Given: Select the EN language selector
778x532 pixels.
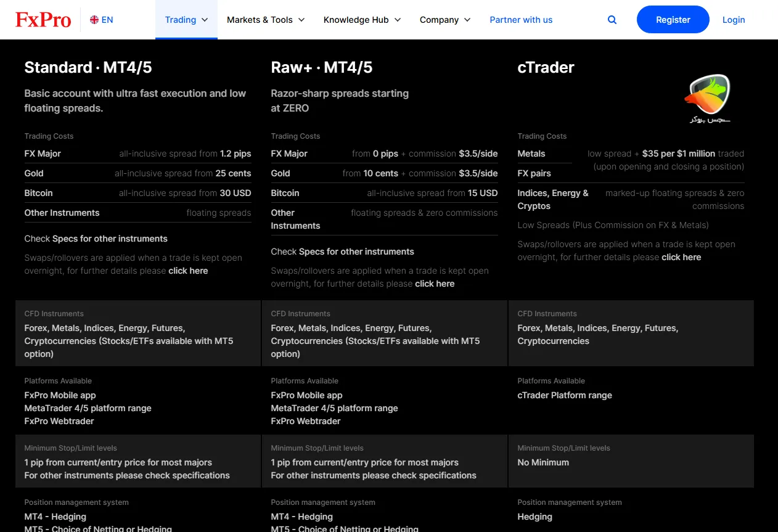Looking at the screenshot, I should click(107, 20).
